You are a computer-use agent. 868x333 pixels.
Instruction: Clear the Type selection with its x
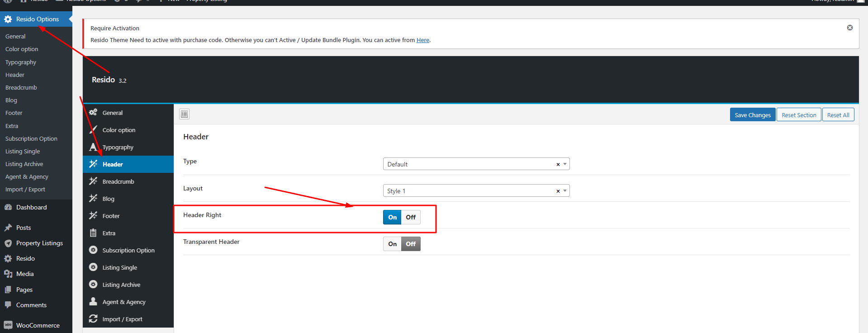click(558, 164)
